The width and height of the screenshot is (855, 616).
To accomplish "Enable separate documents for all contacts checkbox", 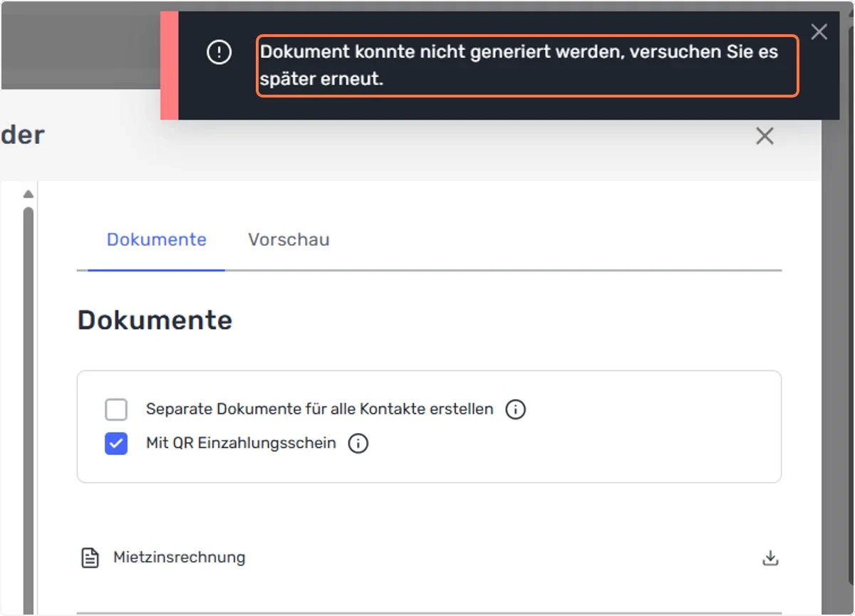I will tap(116, 409).
